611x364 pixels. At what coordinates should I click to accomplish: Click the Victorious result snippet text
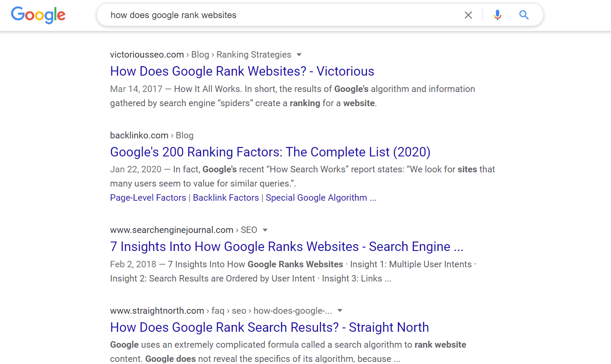293,96
